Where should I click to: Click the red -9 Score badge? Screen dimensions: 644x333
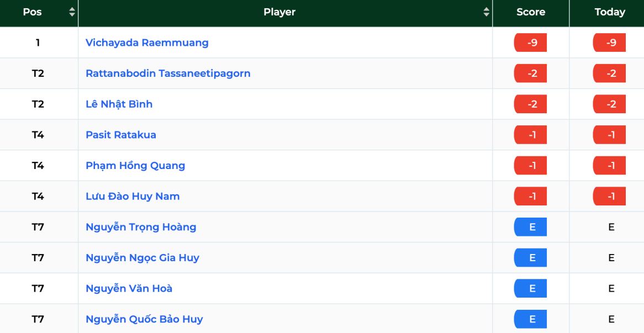[530, 43]
